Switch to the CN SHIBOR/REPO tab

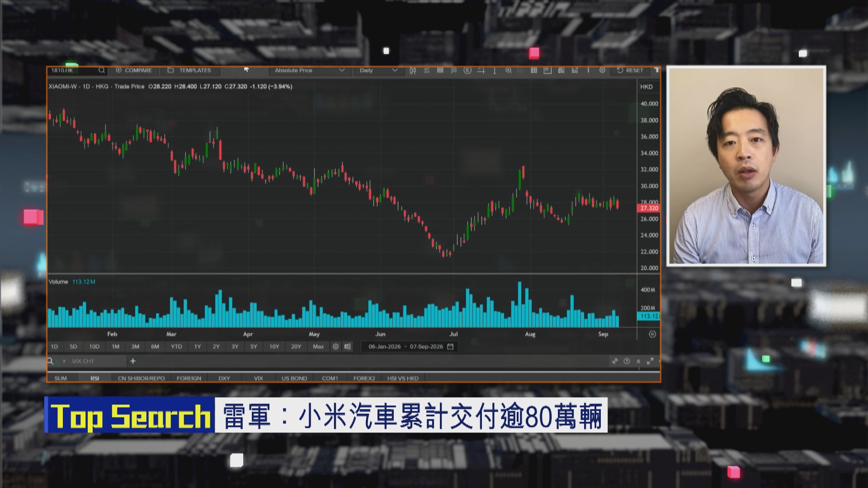pos(141,378)
